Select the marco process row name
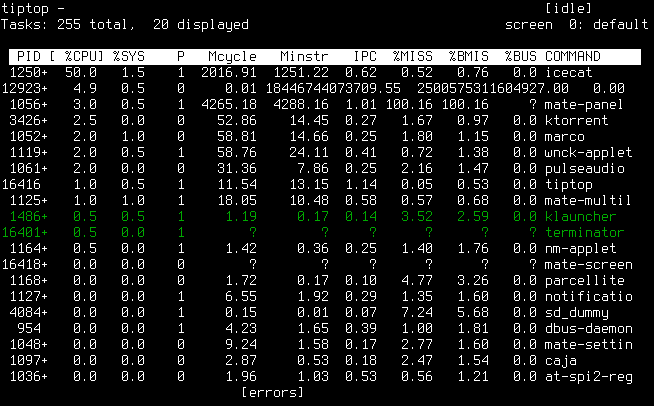The image size is (654, 406). pos(565,136)
